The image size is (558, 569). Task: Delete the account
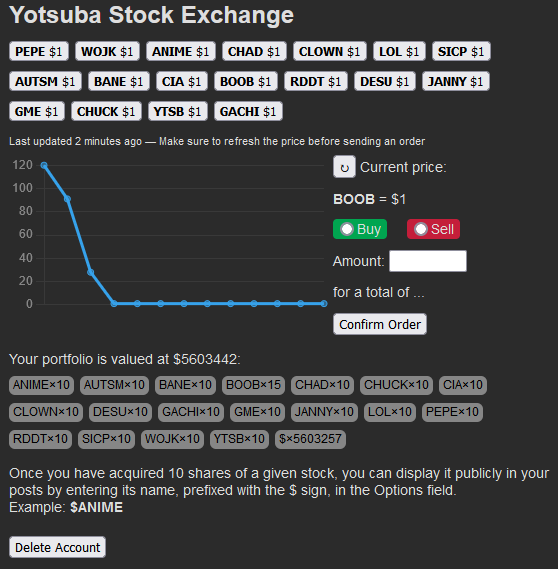click(57, 547)
